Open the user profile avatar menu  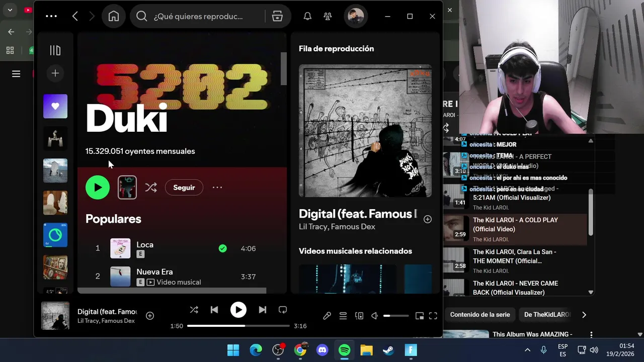356,16
